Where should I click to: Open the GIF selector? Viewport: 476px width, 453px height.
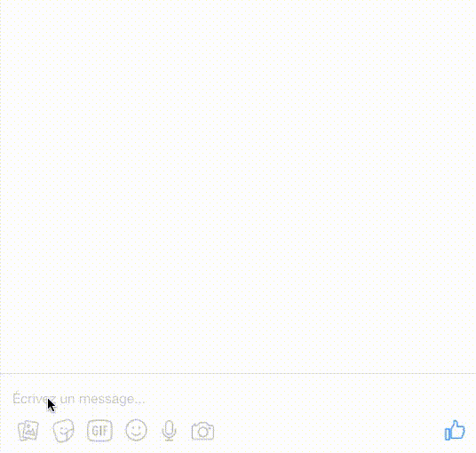pyautogui.click(x=99, y=430)
